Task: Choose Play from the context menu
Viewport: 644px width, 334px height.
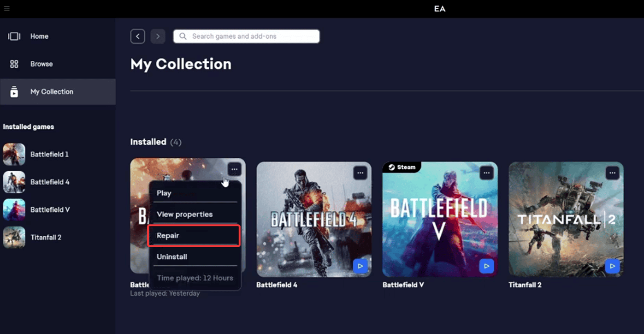Action: point(194,193)
